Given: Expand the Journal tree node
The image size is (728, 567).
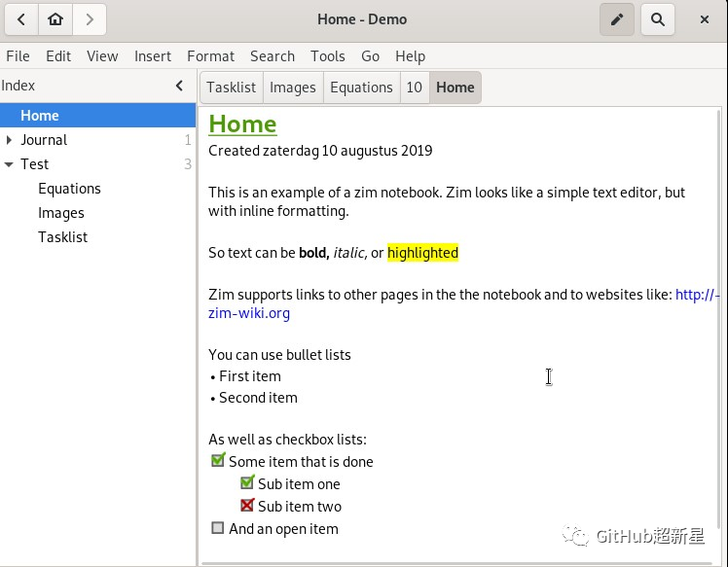Looking at the screenshot, I should (9, 140).
